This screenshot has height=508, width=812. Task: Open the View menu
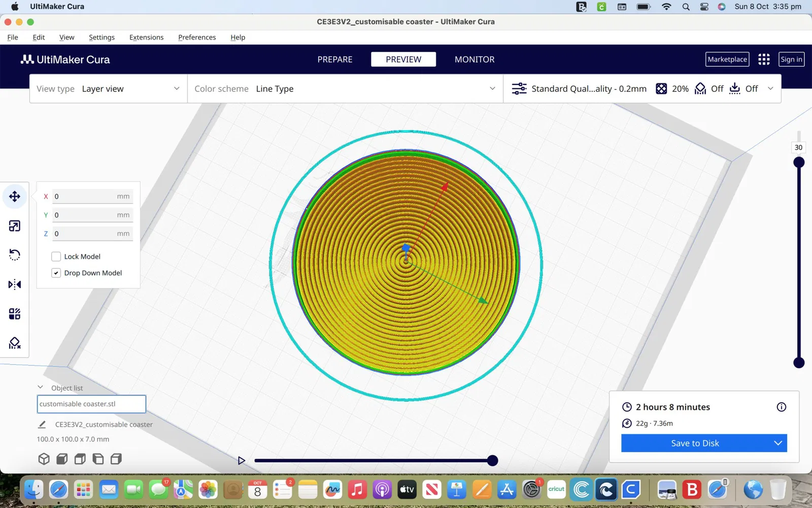point(66,37)
